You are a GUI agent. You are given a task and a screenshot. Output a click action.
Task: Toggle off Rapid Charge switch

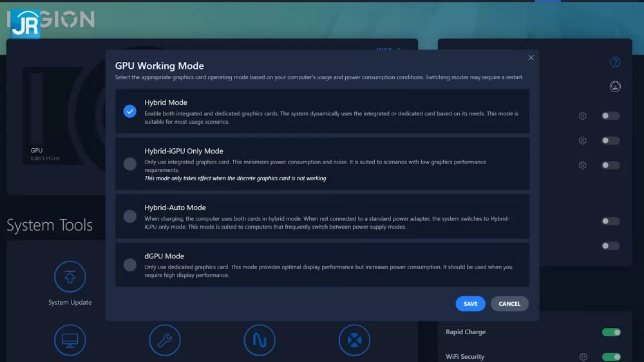point(611,332)
